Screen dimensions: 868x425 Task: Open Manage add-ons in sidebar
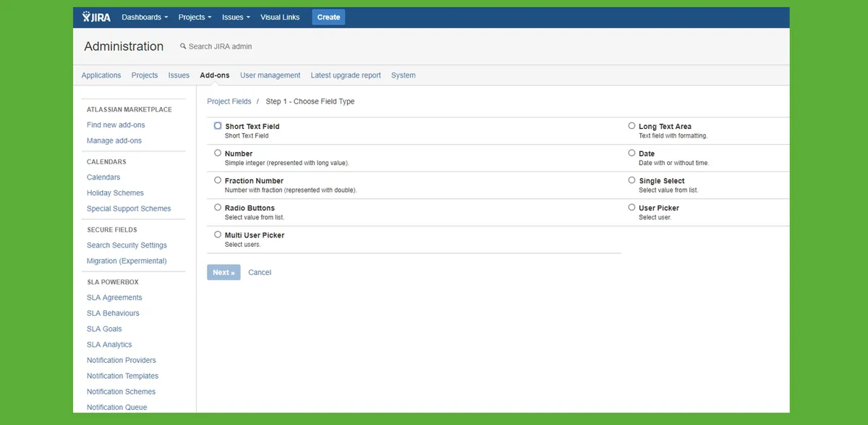pos(114,140)
